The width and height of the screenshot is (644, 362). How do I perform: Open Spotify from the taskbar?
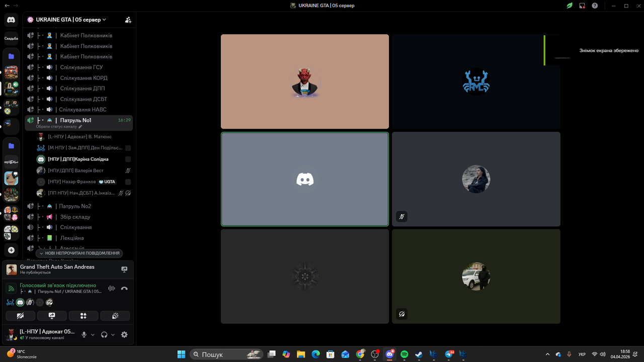pos(404,354)
